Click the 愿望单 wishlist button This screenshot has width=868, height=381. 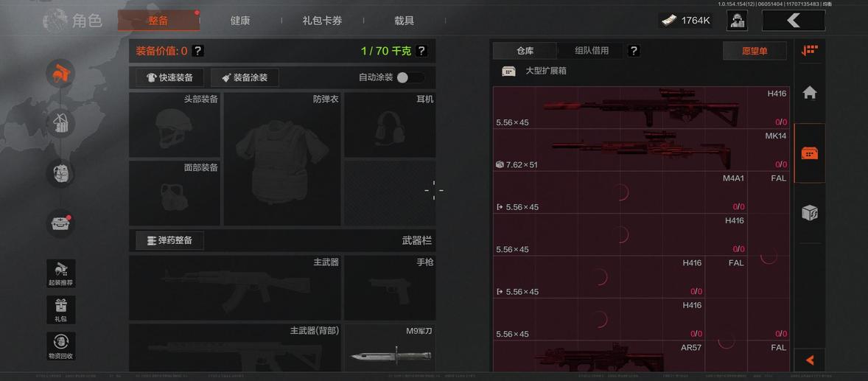tap(755, 51)
